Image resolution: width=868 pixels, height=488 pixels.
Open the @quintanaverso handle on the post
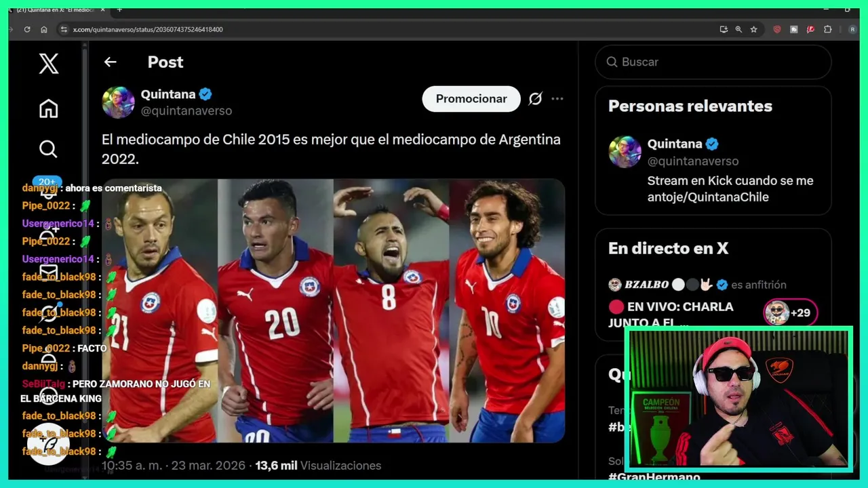186,110
